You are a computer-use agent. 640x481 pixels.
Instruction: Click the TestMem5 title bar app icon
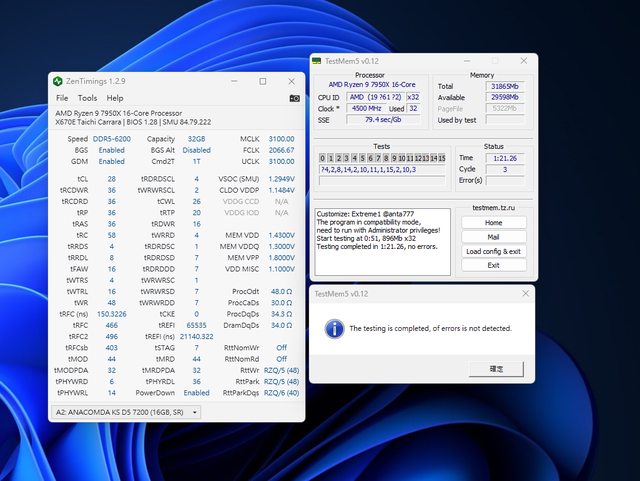coord(317,61)
